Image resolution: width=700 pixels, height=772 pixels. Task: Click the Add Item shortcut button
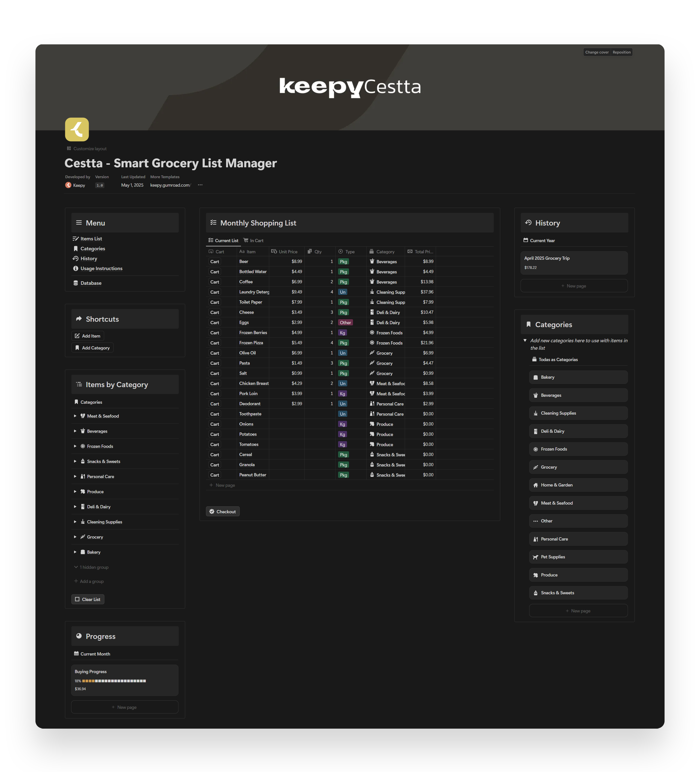(88, 336)
